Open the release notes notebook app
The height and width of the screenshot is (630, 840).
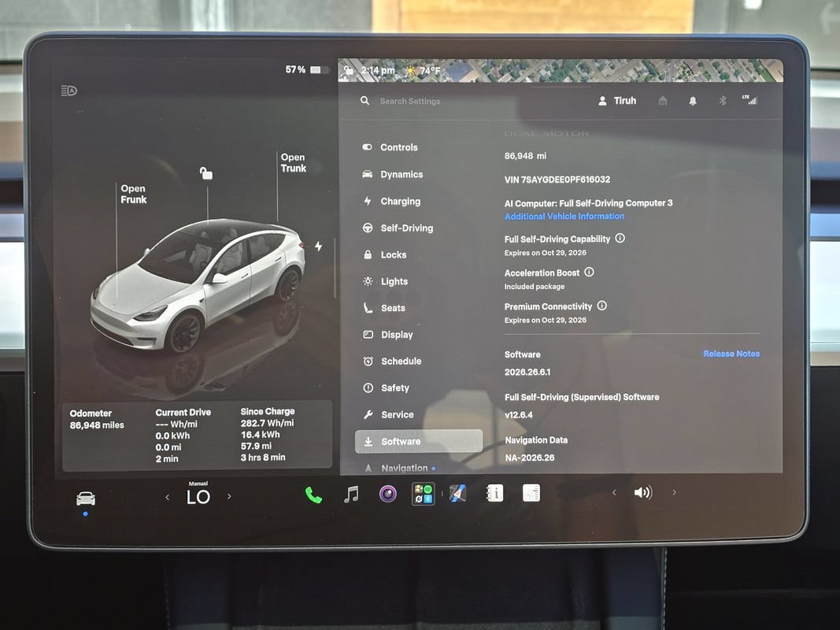pos(531,493)
